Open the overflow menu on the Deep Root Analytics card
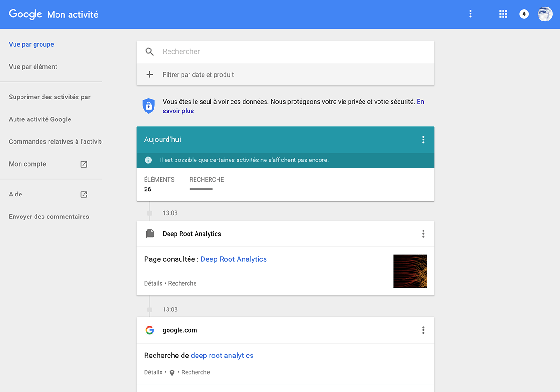Image resolution: width=560 pixels, height=392 pixels. pyautogui.click(x=423, y=234)
